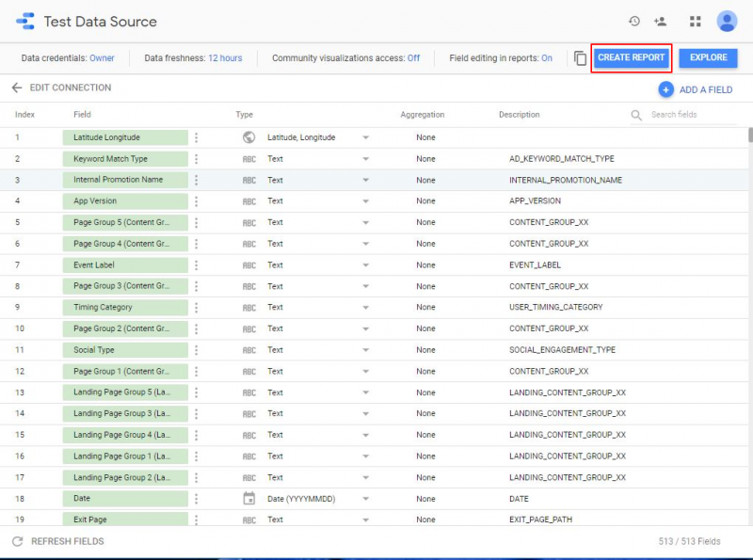Click the Description column header

click(x=520, y=114)
